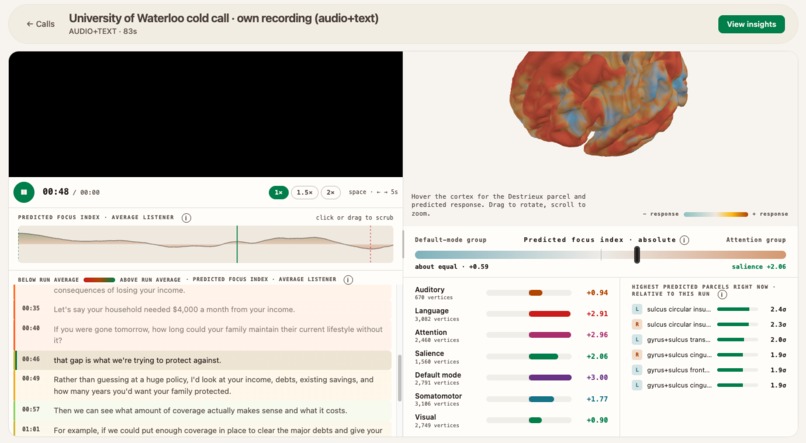This screenshot has width=806, height=443.
Task: Select highlighted transcript line 'that gap is what we're trying'
Action: [203, 360]
